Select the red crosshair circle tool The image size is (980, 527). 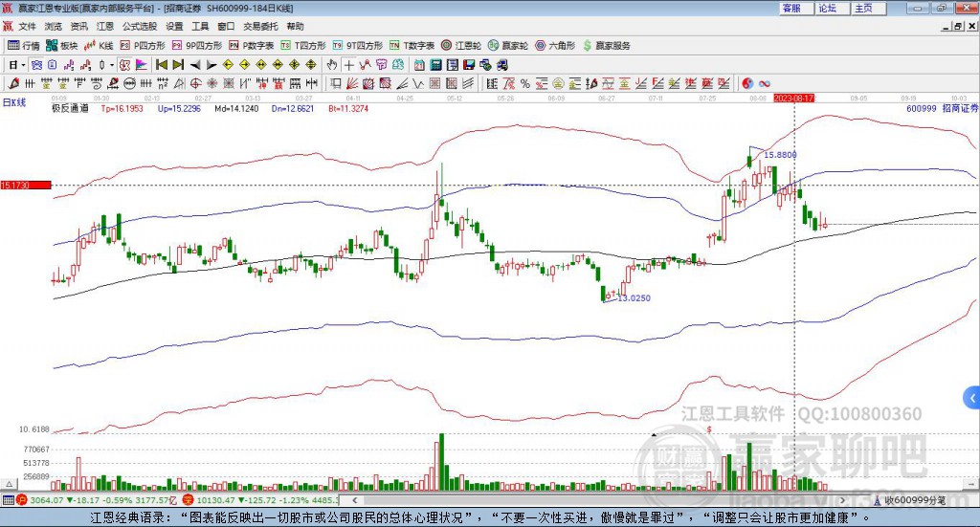tap(195, 83)
